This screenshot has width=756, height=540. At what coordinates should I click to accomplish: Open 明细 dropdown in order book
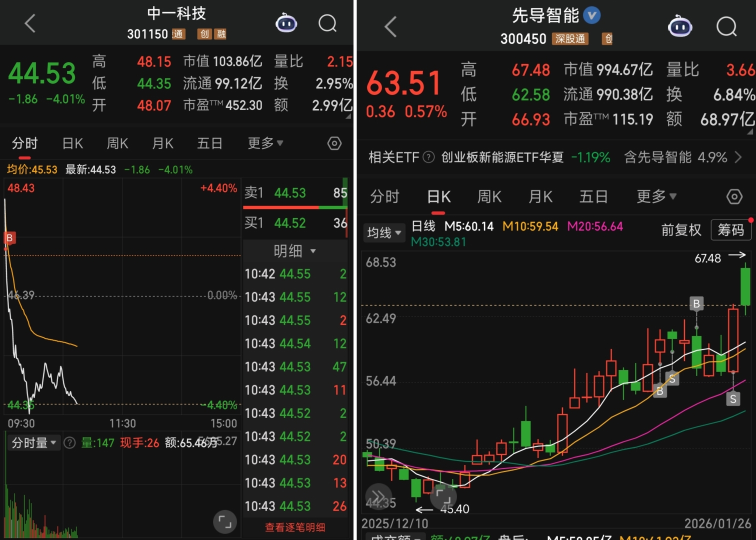pos(295,251)
